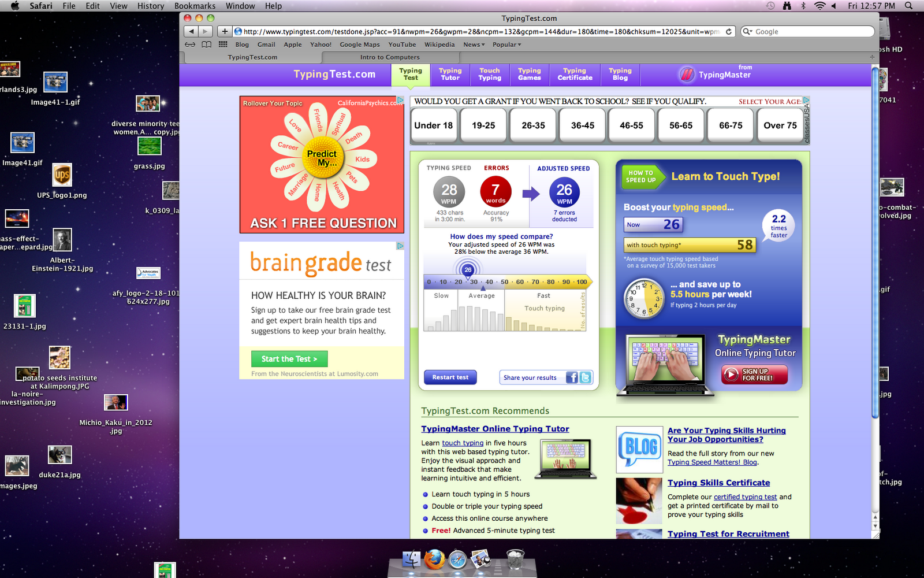Click the Share your results label
Image resolution: width=924 pixels, height=578 pixels.
[x=530, y=378]
